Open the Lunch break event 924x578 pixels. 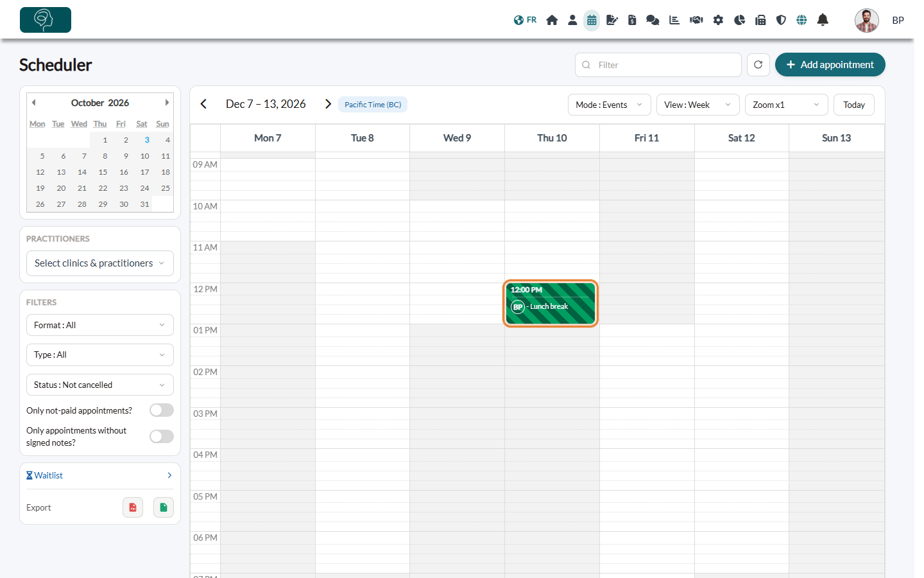pyautogui.click(x=551, y=303)
